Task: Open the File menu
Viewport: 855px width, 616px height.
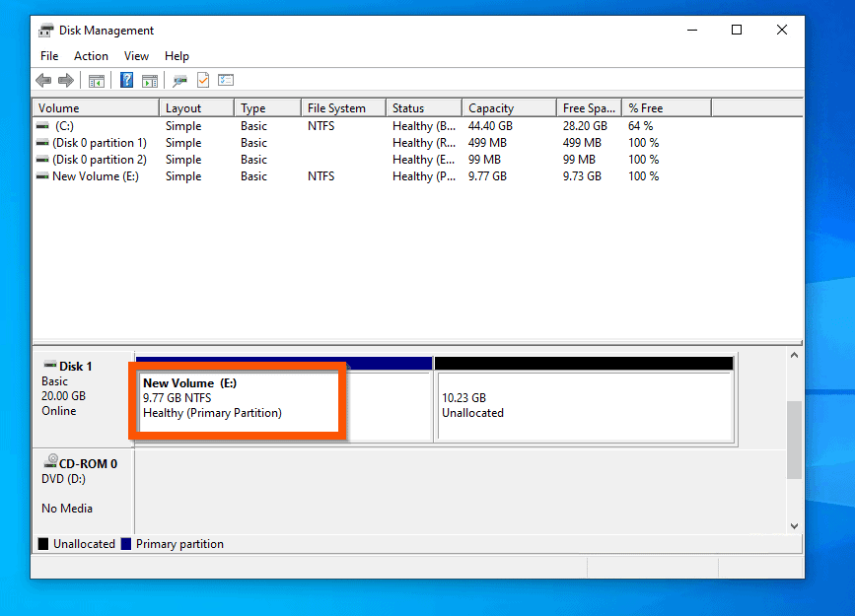Action: click(x=49, y=56)
